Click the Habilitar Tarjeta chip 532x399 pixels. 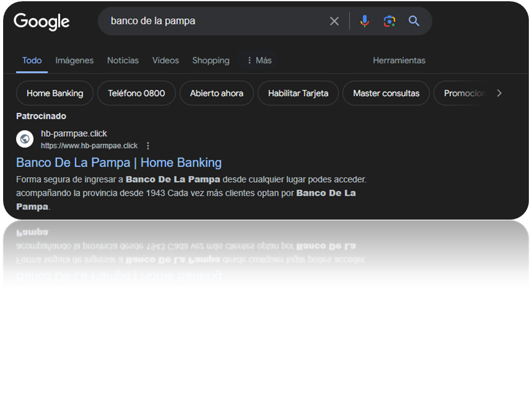pyautogui.click(x=298, y=93)
